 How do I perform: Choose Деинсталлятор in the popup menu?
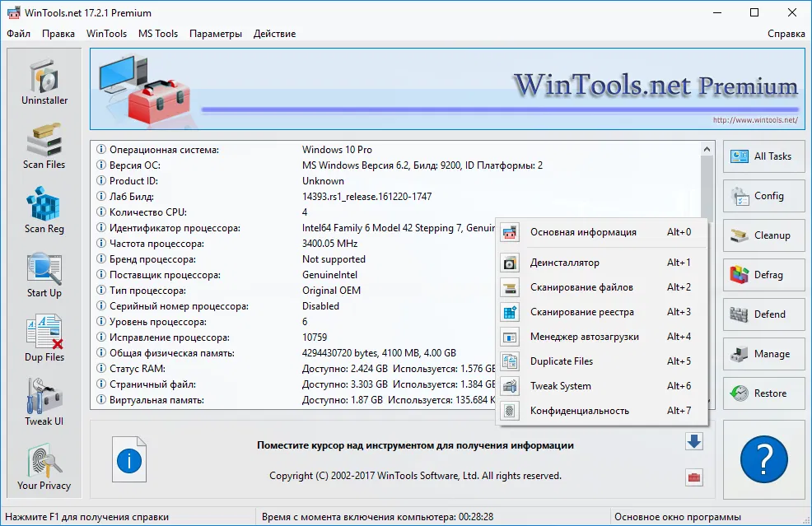[601, 263]
